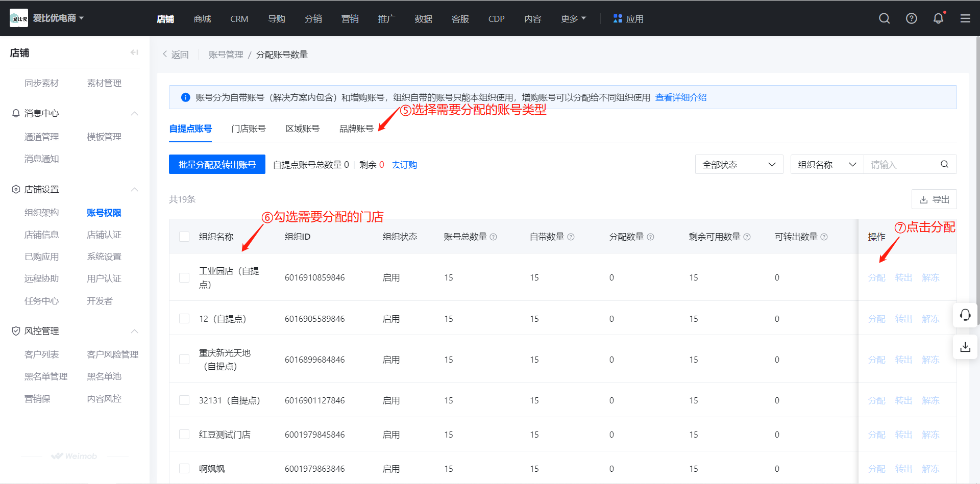Click info icon in notice banner

point(186,97)
